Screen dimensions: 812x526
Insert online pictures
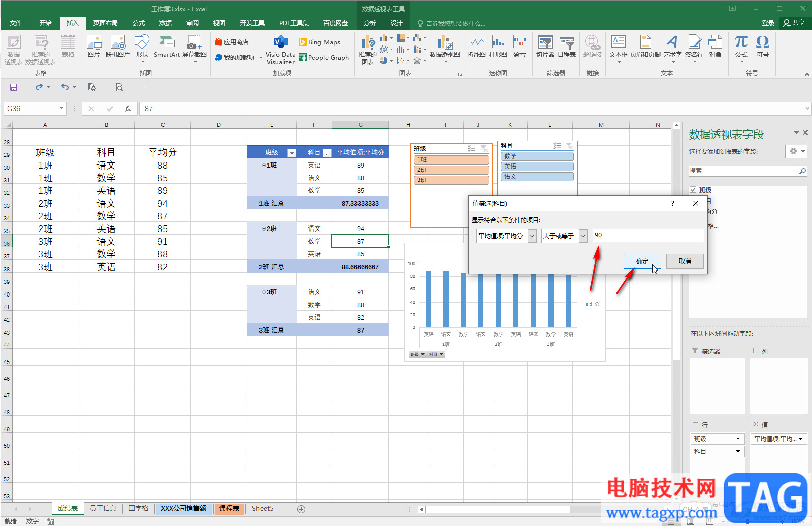(118, 46)
